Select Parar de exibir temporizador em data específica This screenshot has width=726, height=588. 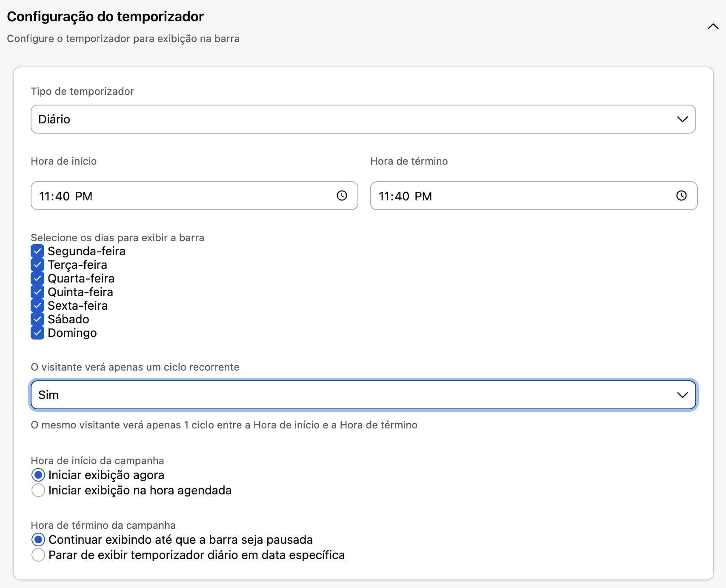[x=38, y=555]
